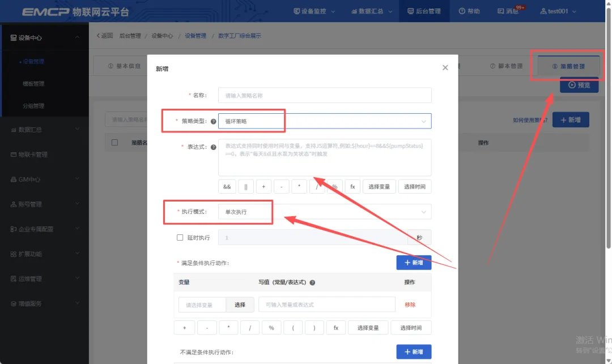Image resolution: width=612 pixels, height=364 pixels.
Task: Toggle select-all checkbox in strategy table header
Action: point(114,143)
